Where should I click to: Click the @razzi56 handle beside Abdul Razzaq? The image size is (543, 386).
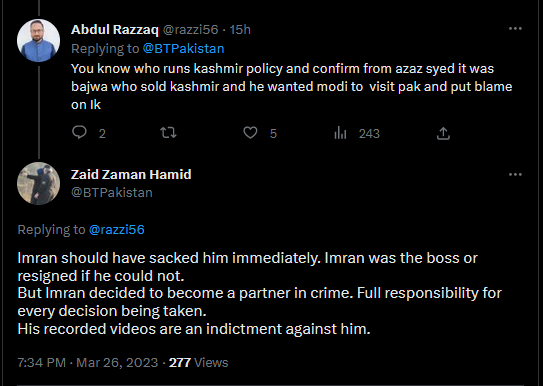pyautogui.click(x=190, y=30)
